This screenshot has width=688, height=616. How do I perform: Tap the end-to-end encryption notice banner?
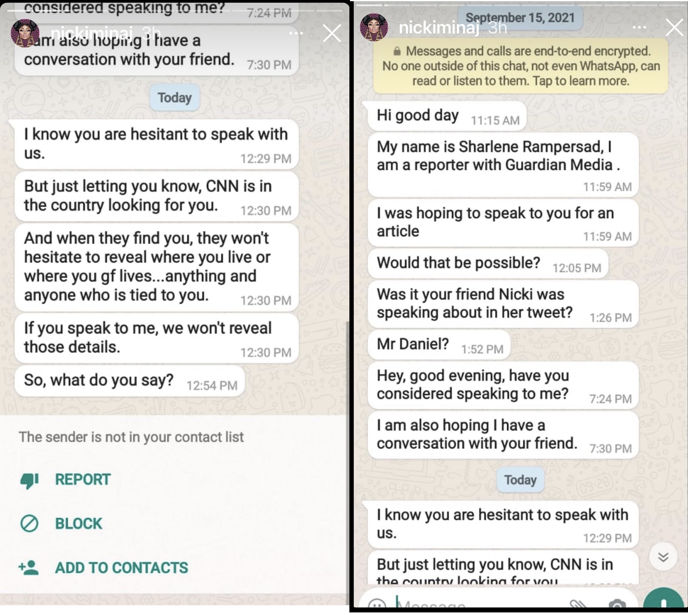(x=520, y=66)
